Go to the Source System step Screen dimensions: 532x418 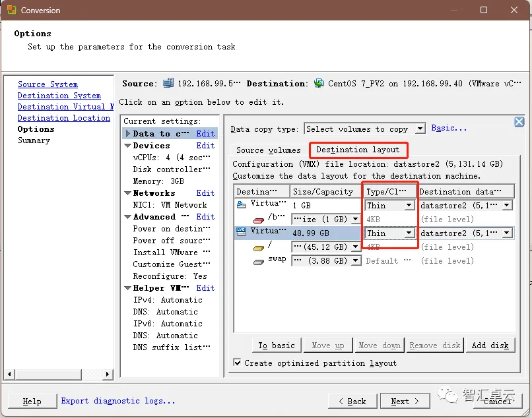click(x=48, y=84)
